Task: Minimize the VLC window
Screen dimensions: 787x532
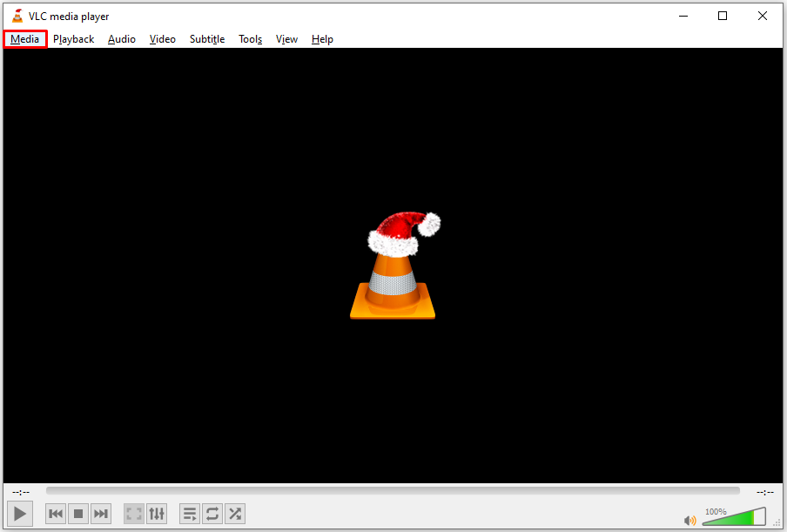Action: [683, 16]
